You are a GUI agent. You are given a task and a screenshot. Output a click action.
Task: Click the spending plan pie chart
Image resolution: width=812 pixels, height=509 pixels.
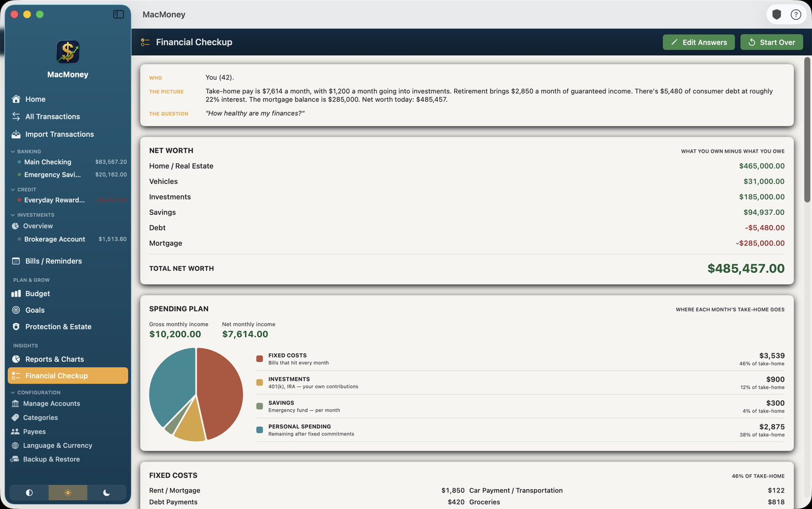196,394
